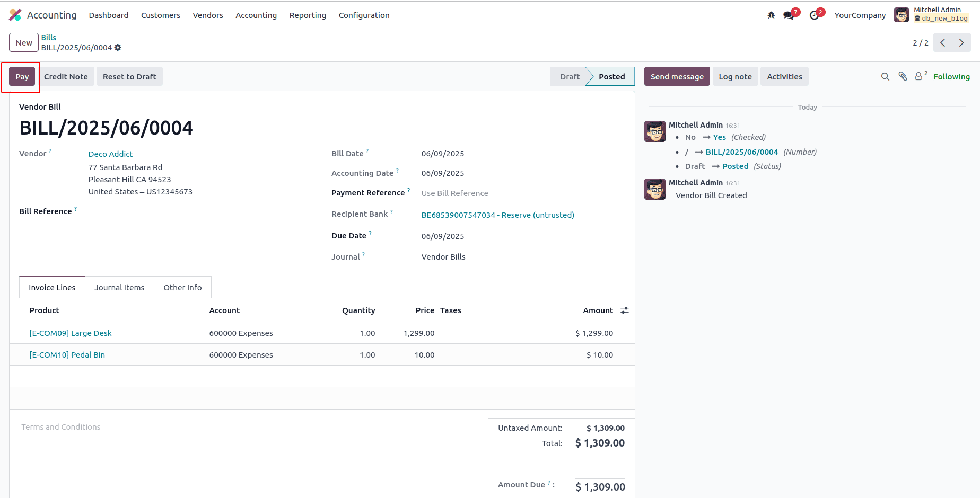This screenshot has height=498, width=980.
Task: Search messages with the magnifier icon
Action: pos(885,77)
